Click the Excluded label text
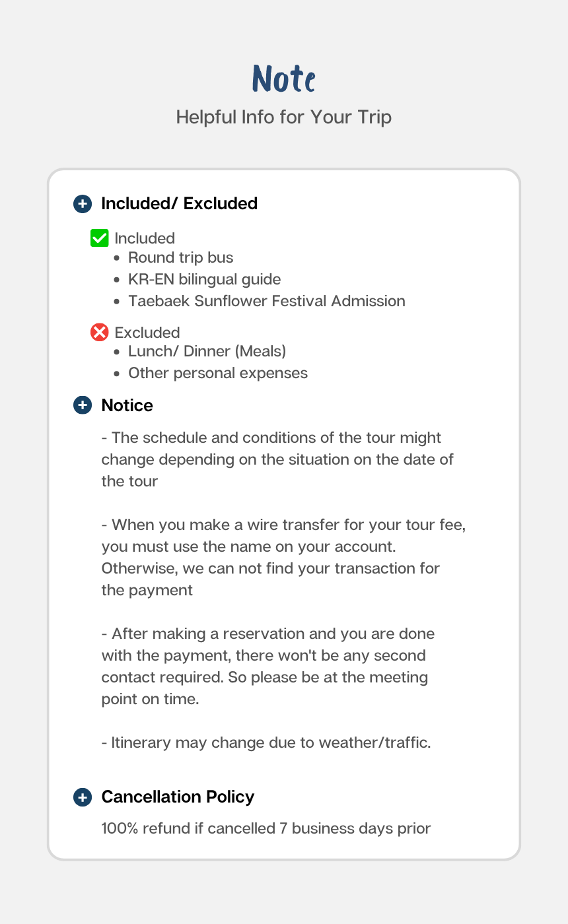This screenshot has height=924, width=568. (x=147, y=333)
